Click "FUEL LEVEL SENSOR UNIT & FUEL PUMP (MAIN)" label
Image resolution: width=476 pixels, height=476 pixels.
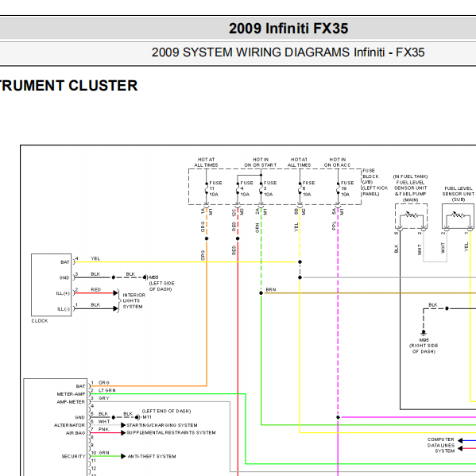point(410,188)
